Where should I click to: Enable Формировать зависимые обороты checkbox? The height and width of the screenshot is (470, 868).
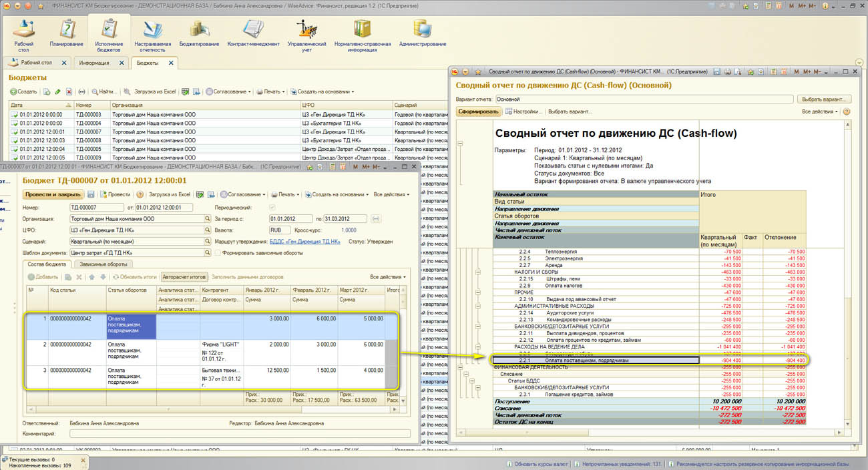[218, 253]
